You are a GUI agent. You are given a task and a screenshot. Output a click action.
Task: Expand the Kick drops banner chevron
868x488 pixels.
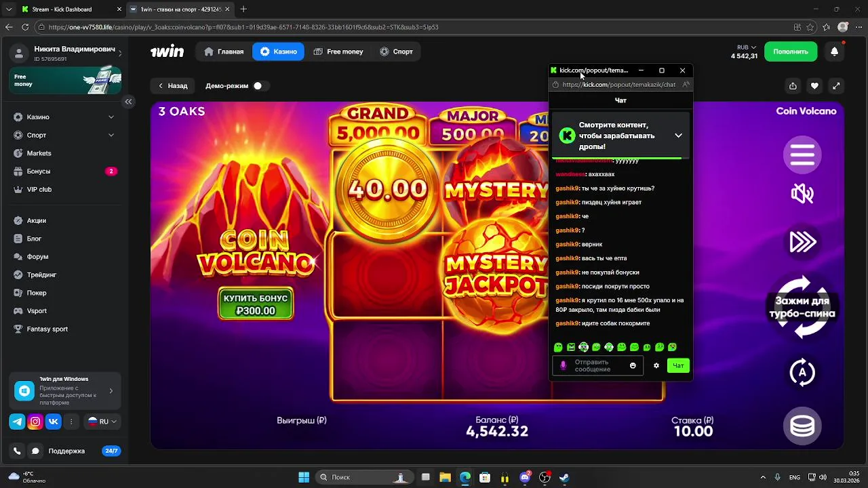tap(678, 136)
